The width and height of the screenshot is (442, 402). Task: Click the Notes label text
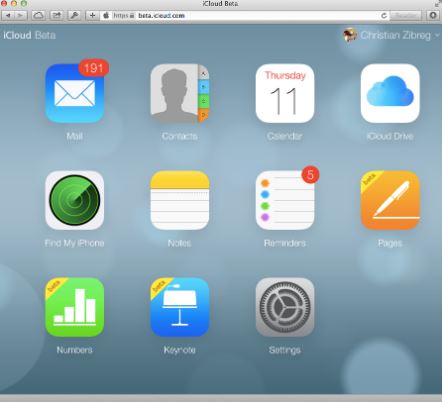tap(179, 243)
